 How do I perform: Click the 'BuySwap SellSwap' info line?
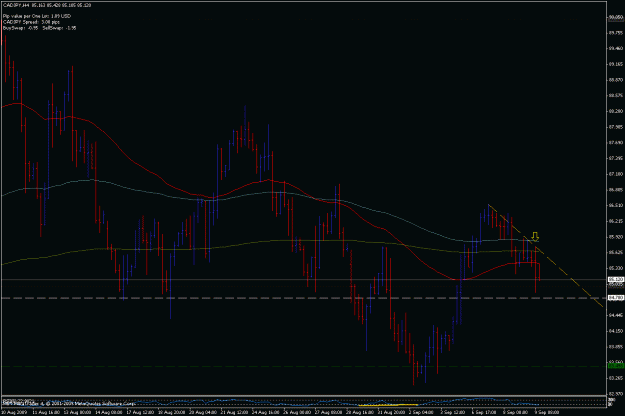(x=39, y=28)
